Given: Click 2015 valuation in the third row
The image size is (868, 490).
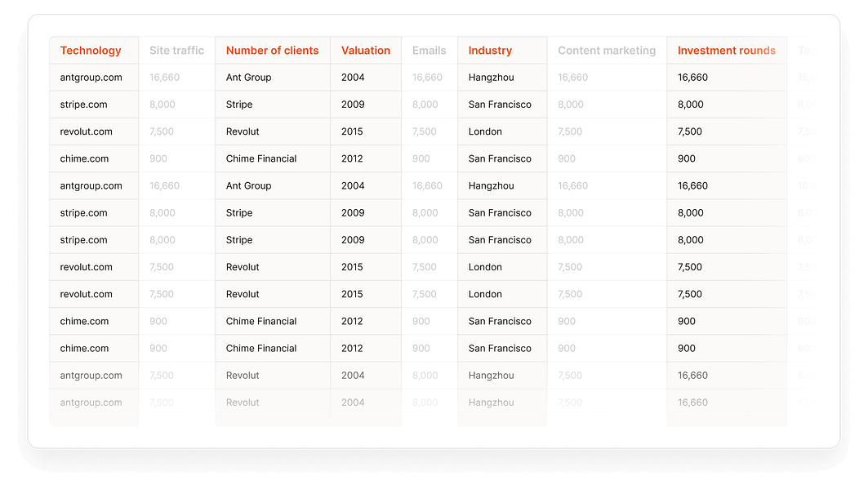Looking at the screenshot, I should click(x=353, y=131).
